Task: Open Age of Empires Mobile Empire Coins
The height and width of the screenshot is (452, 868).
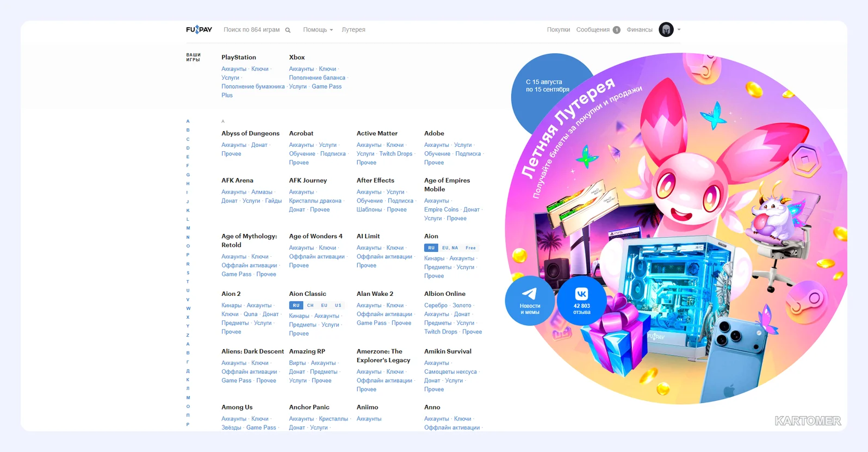Action: (442, 209)
